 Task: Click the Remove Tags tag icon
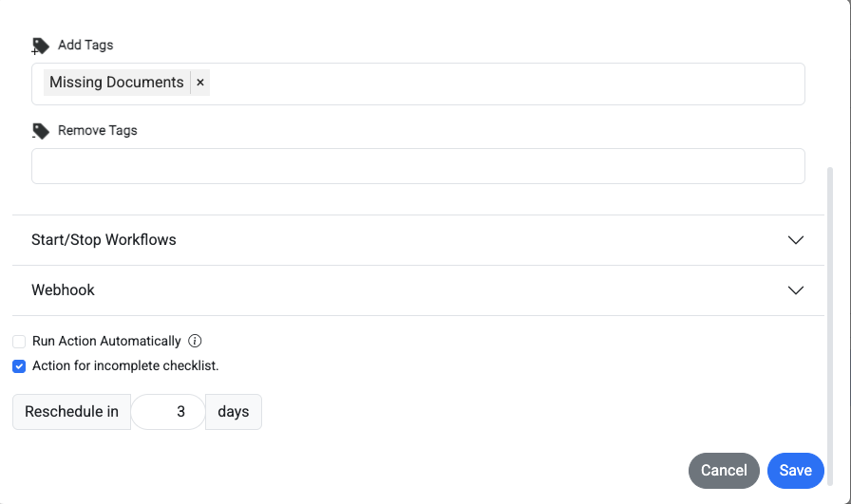click(40, 131)
